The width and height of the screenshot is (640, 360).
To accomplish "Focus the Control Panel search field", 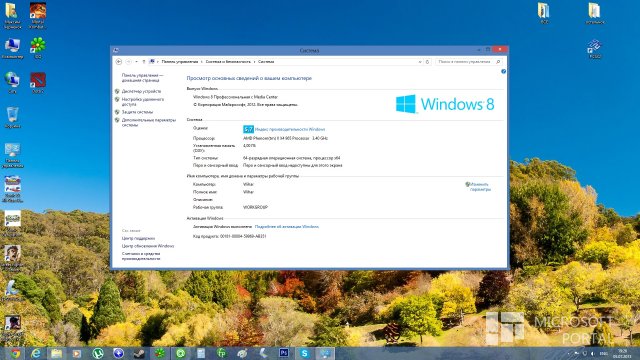I will tap(464, 62).
